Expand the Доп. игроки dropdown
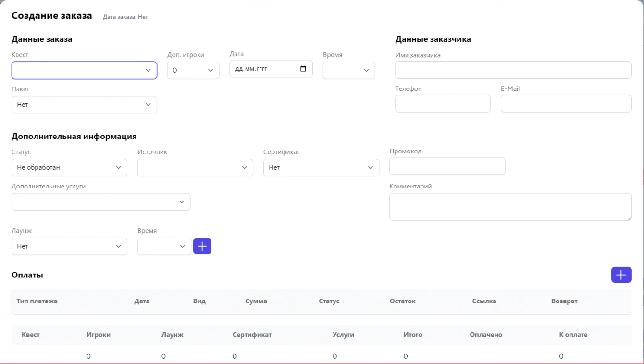Screen dimensions: 644x364 [x=193, y=70]
